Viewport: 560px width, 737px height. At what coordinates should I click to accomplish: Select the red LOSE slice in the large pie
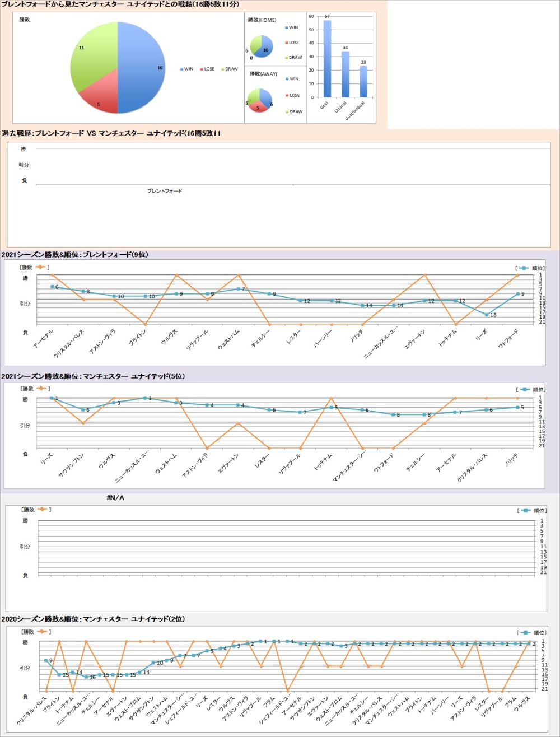pyautogui.click(x=101, y=98)
